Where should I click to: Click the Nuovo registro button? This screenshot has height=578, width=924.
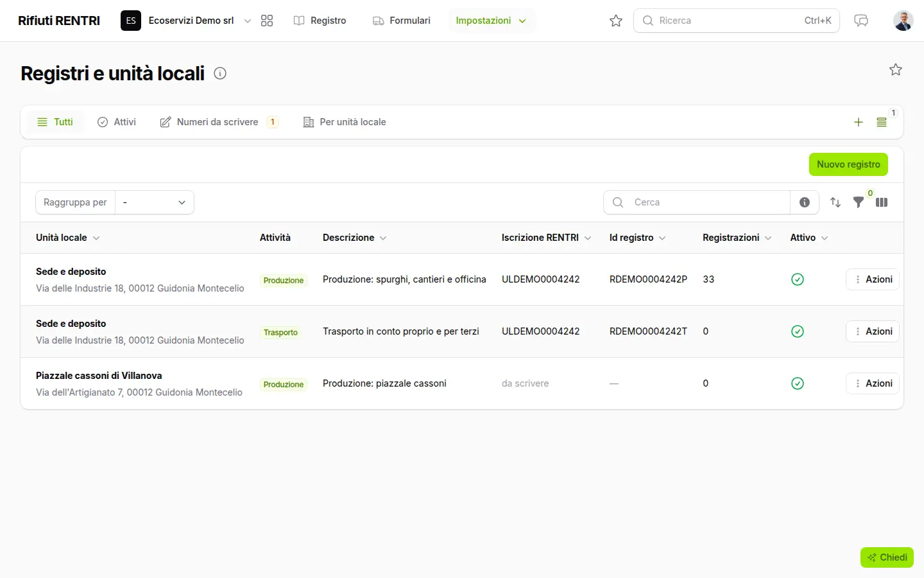(x=848, y=164)
